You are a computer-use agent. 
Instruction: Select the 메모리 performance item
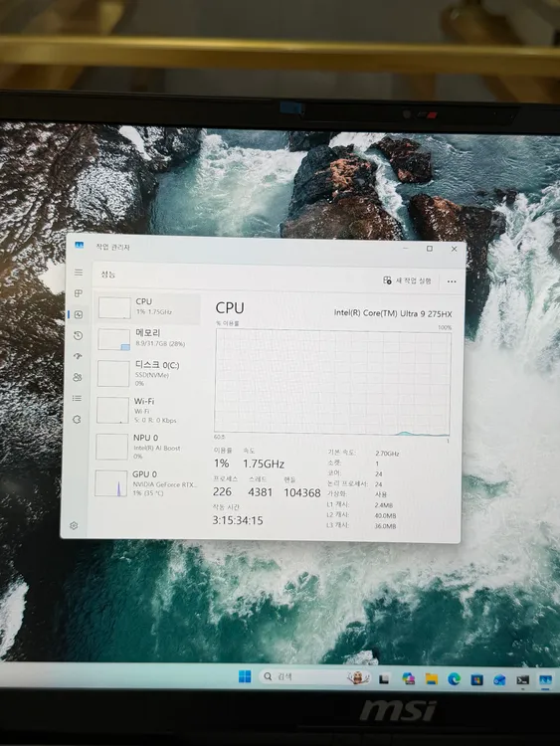point(147,339)
